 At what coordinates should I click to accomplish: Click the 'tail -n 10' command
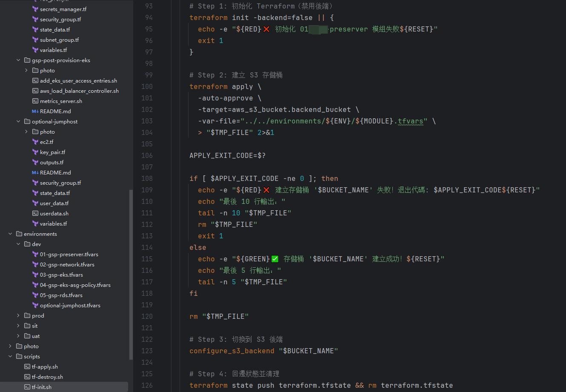point(219,213)
